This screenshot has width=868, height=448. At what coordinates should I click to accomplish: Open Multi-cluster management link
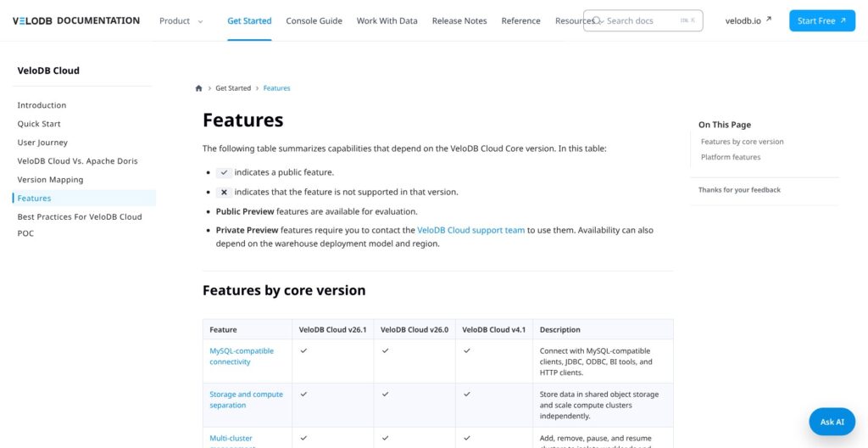click(x=233, y=442)
